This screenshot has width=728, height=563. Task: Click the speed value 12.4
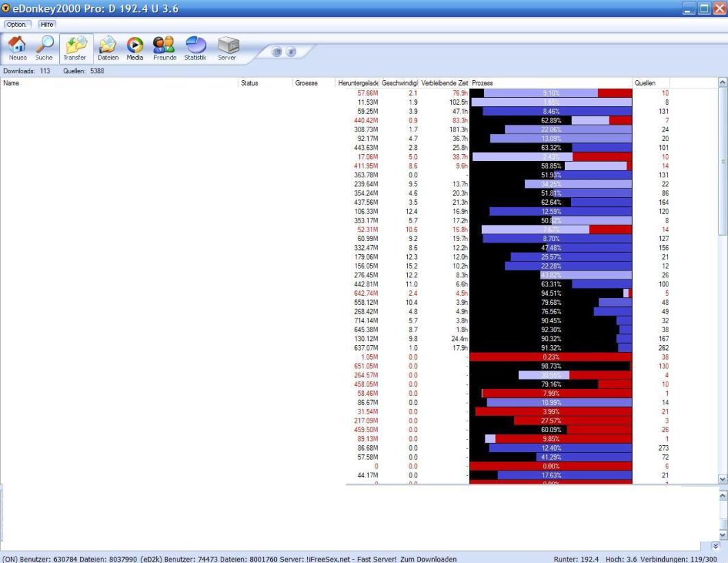click(411, 212)
